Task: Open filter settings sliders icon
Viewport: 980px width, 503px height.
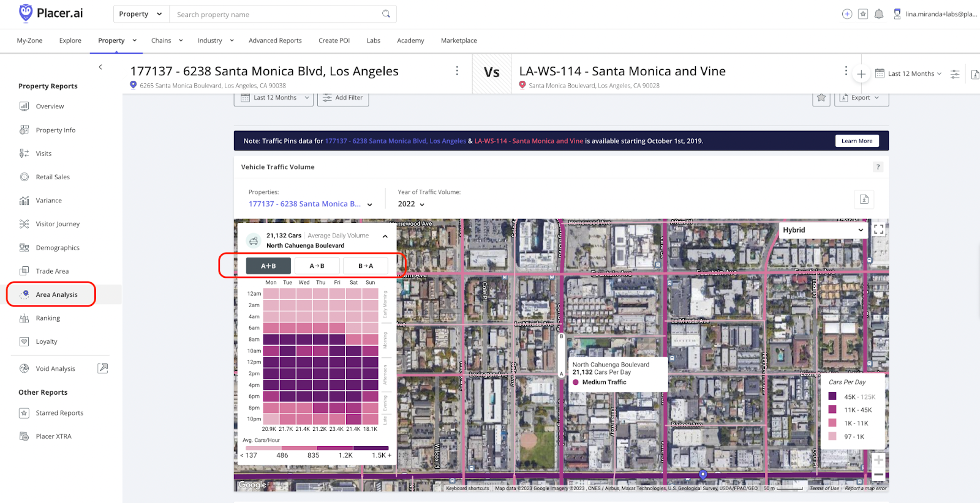Action: coord(955,74)
